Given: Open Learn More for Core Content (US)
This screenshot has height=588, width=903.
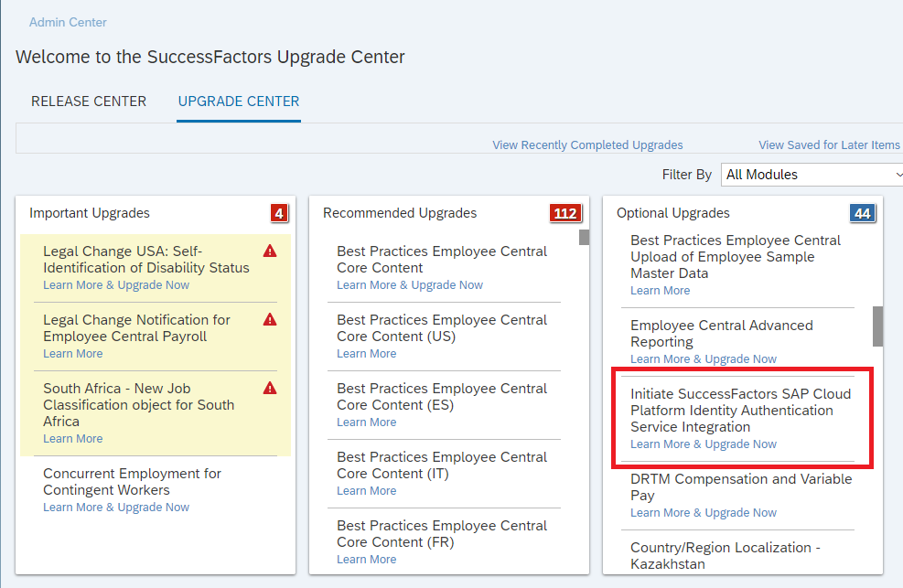Looking at the screenshot, I should [366, 354].
